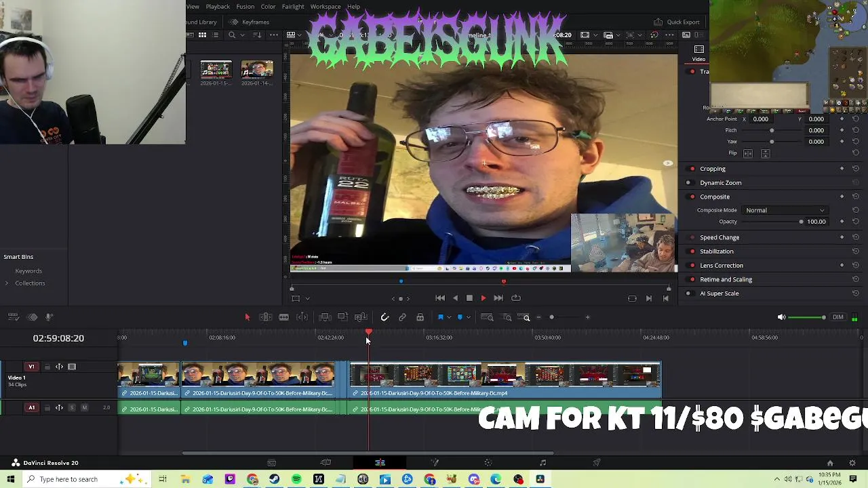Viewport: 868px width, 488px height.
Task: Click the Opacity 100.00 value field
Action: (816, 222)
